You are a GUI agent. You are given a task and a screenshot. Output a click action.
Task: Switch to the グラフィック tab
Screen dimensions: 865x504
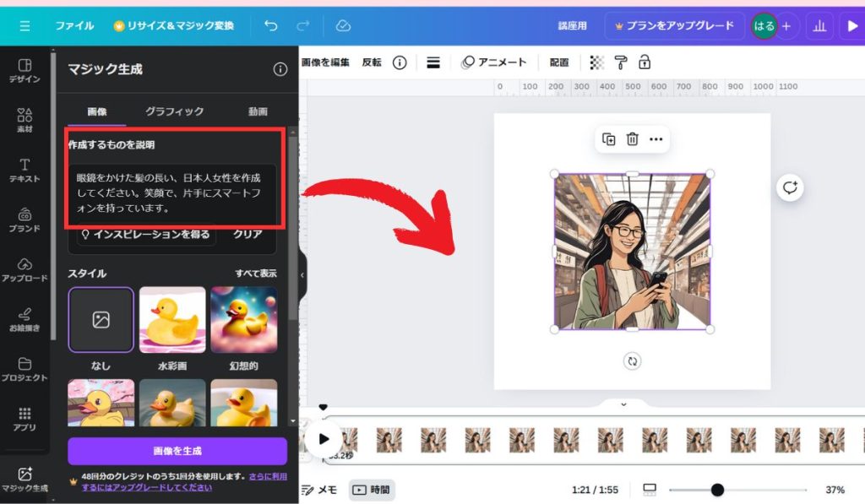click(x=174, y=111)
